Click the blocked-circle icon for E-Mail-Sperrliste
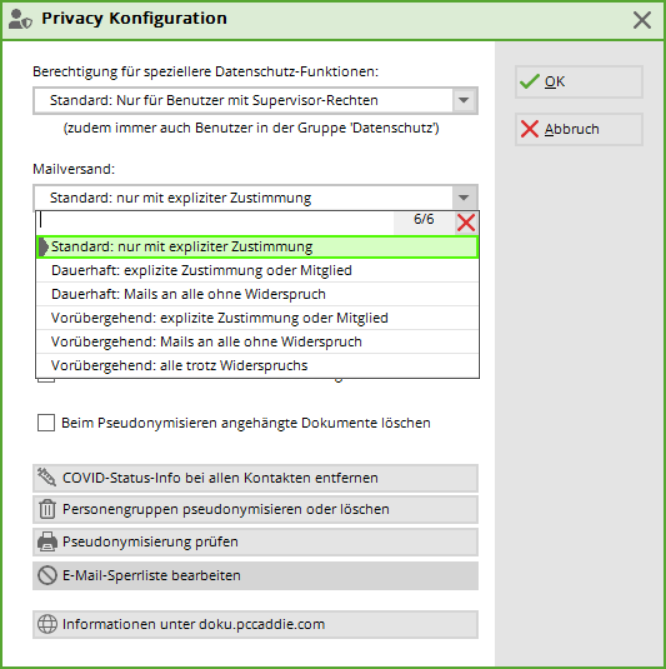 point(47,575)
